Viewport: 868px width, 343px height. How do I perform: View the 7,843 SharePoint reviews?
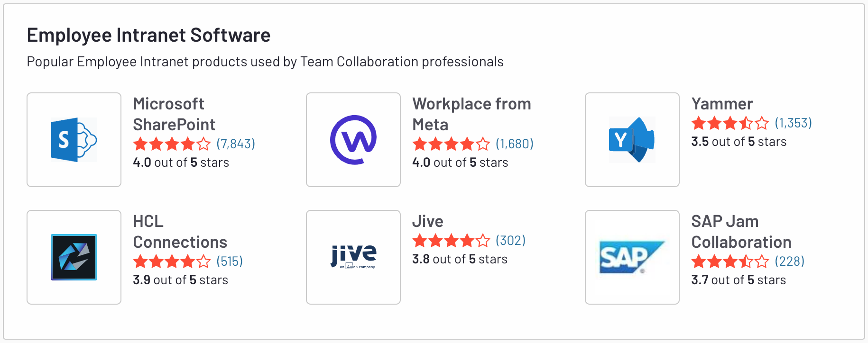236,144
